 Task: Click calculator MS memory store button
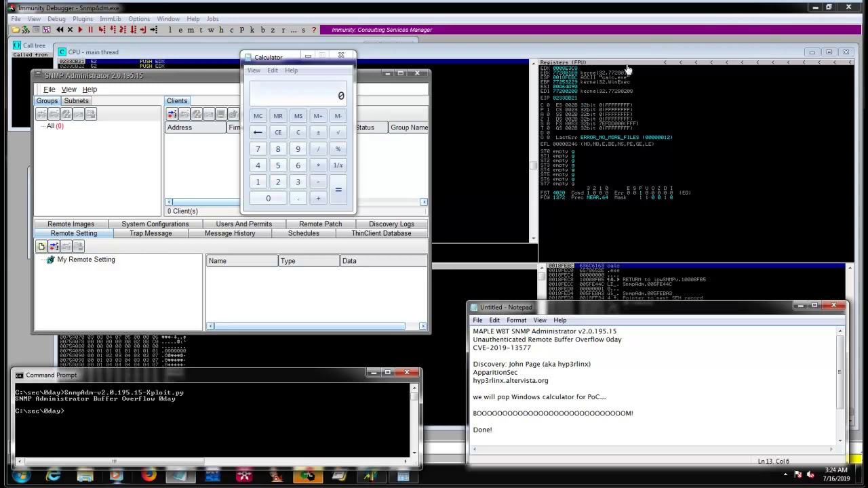point(298,116)
